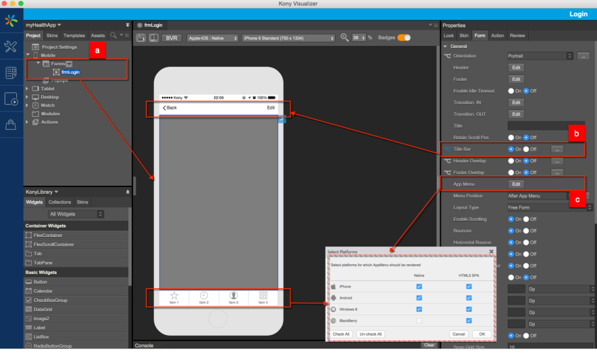597x364 pixels.
Task: Click the landscape view icon next to BVR
Action: click(x=154, y=38)
